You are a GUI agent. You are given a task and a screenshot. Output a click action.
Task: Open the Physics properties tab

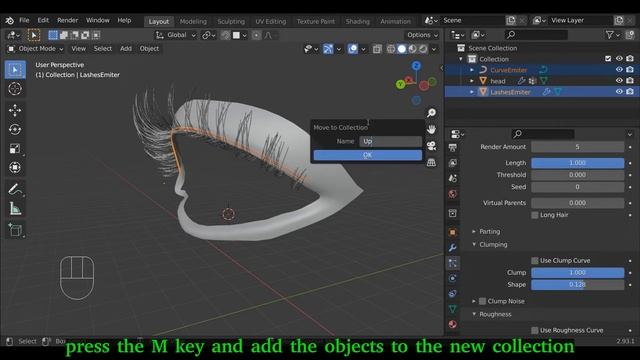point(453,278)
